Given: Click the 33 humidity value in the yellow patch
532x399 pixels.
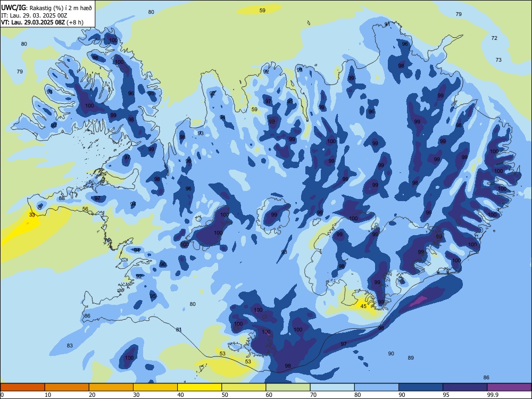Looking at the screenshot, I should click(32, 215).
